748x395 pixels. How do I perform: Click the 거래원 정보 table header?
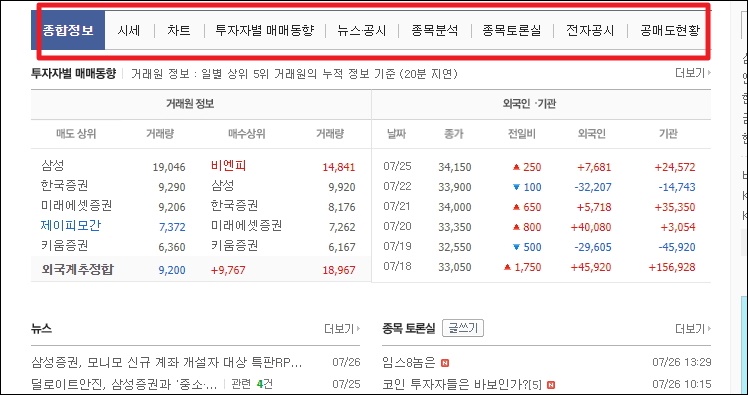[190, 104]
